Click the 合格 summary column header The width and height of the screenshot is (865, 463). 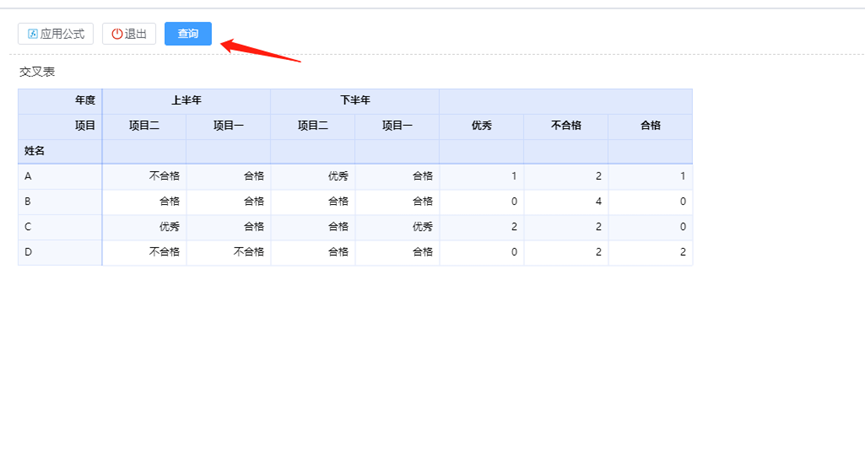point(650,126)
